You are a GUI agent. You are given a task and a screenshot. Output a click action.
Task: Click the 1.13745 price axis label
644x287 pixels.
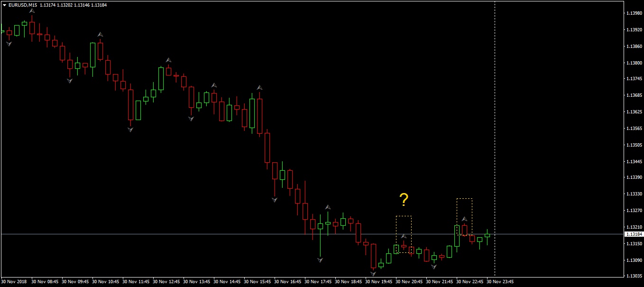pyautogui.click(x=634, y=79)
